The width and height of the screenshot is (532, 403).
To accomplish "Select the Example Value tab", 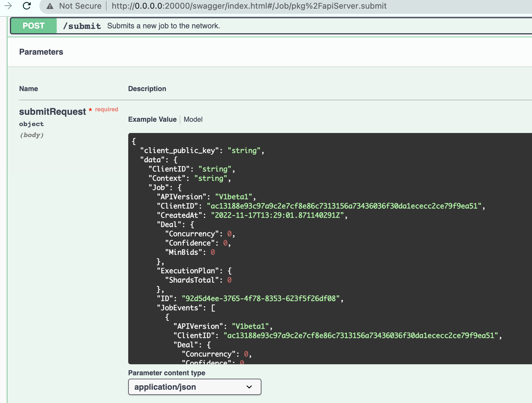I will pos(152,119).
